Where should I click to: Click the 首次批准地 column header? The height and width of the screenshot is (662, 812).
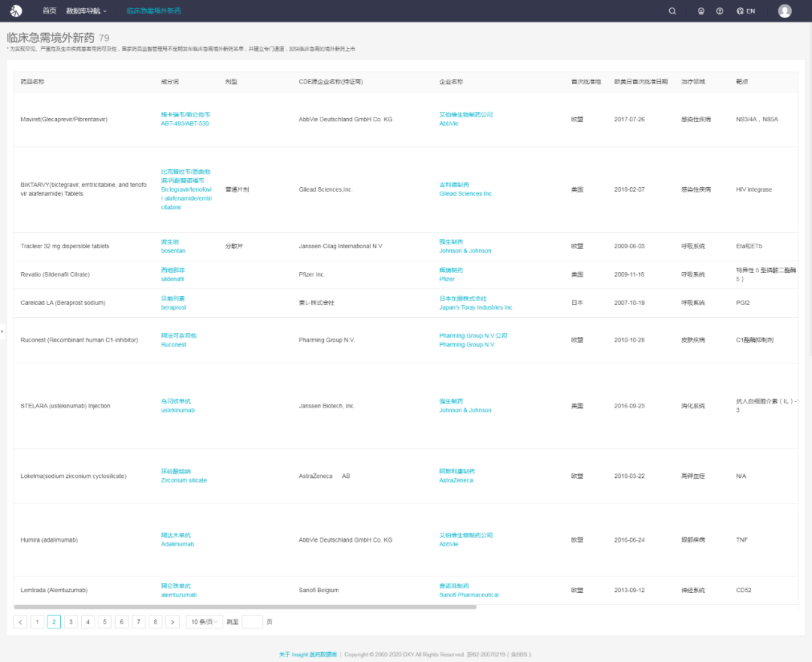click(x=586, y=82)
